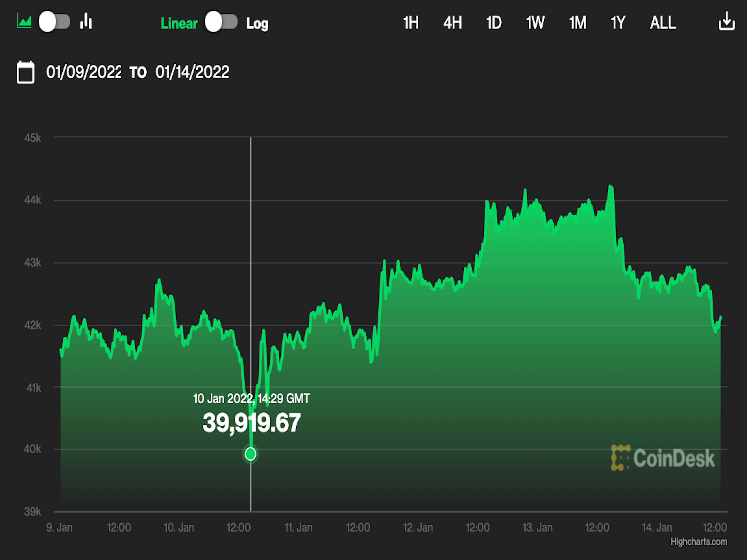
Task: Open the Highcharts.com credit link
Action: tap(698, 542)
